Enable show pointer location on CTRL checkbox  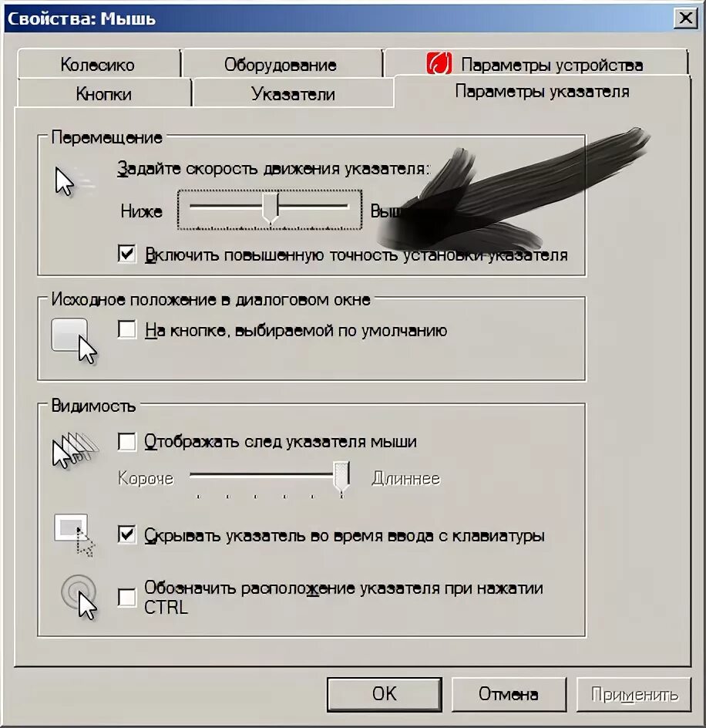point(126,597)
